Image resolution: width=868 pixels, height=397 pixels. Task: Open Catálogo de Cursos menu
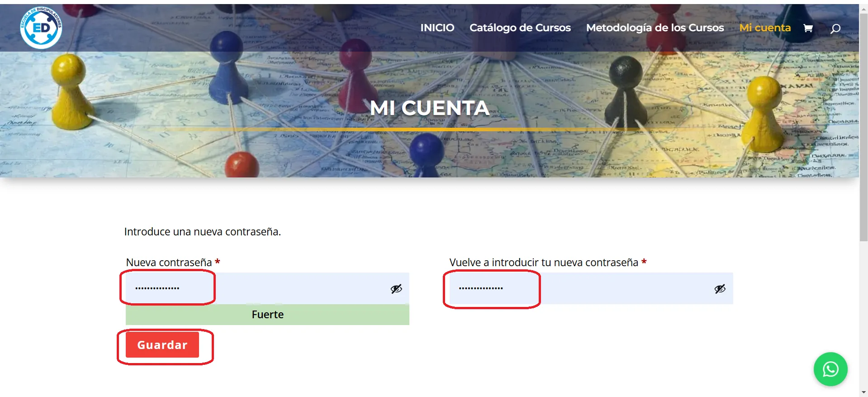pos(520,28)
